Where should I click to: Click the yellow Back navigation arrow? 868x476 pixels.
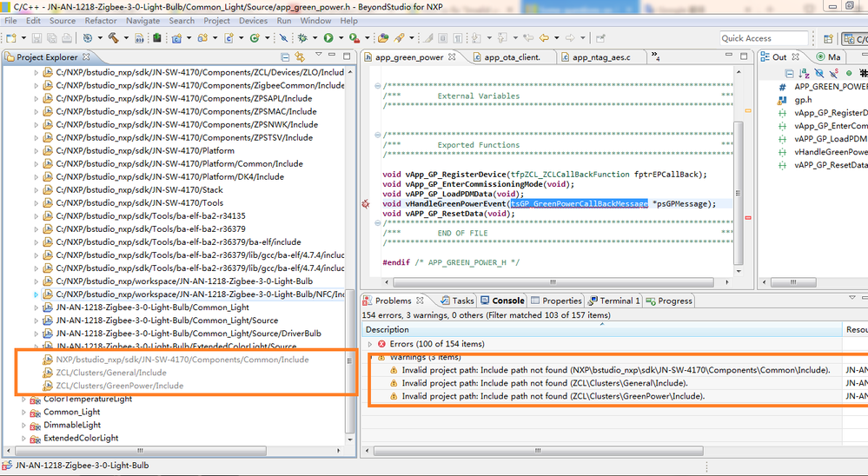(544, 38)
